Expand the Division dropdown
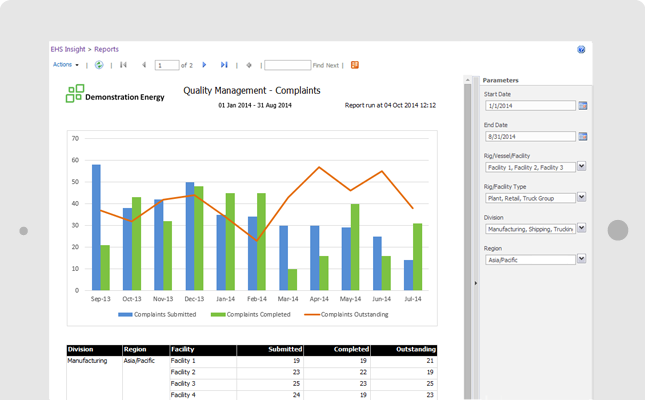645x400 pixels. pos(581,228)
